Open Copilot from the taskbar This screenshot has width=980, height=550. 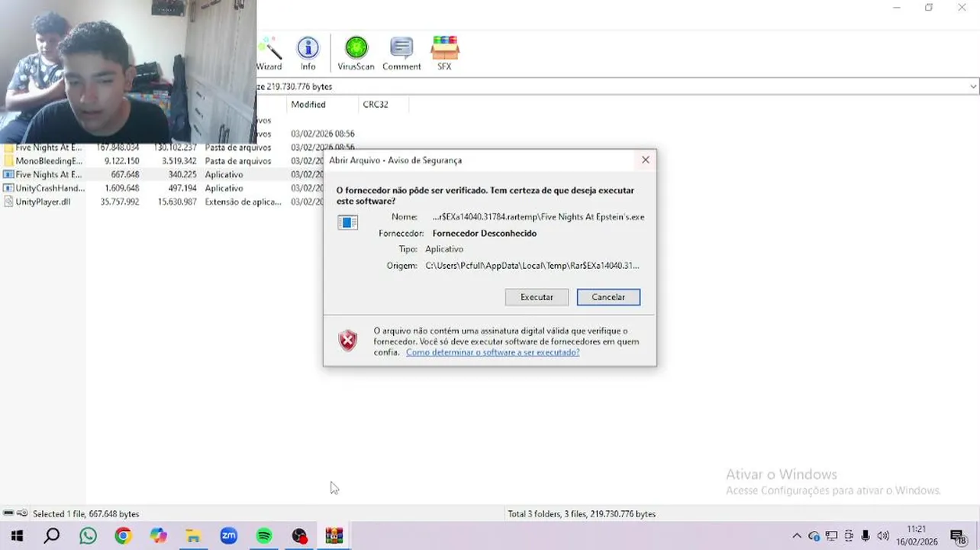[158, 536]
